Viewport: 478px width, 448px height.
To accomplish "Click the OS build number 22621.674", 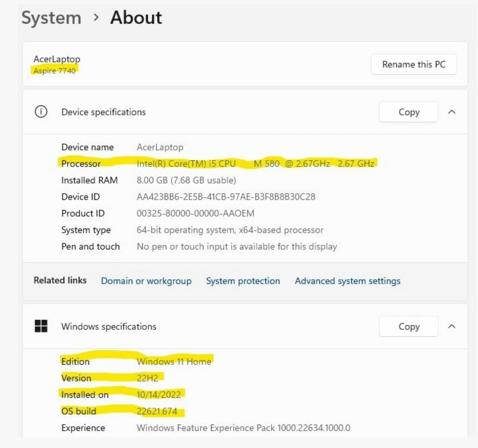I will click(157, 412).
